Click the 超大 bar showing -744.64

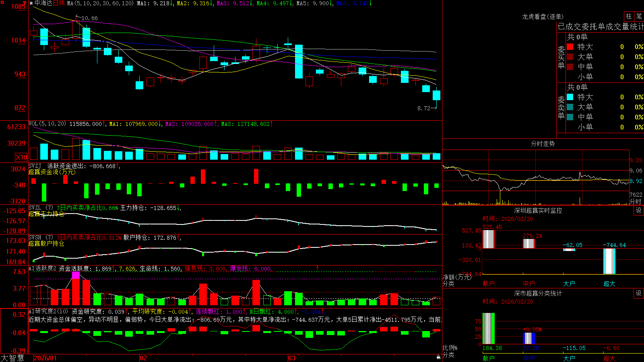pos(609,261)
